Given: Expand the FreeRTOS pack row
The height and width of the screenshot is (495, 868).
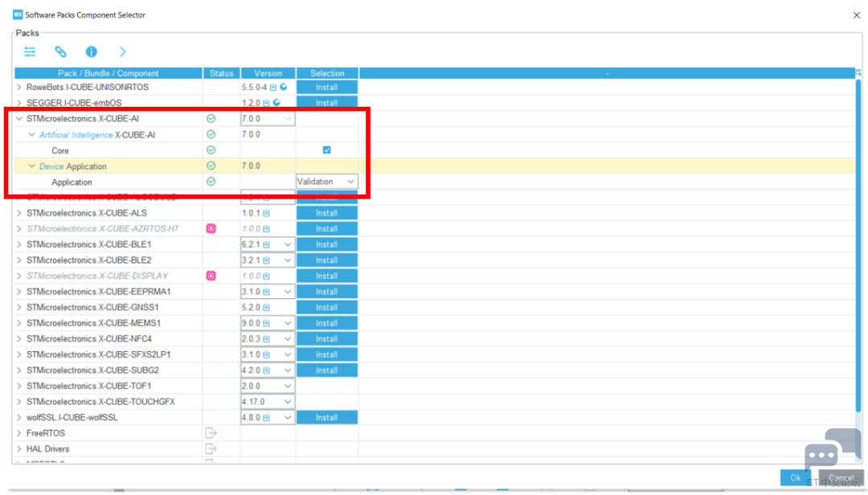Looking at the screenshot, I should 19,433.
